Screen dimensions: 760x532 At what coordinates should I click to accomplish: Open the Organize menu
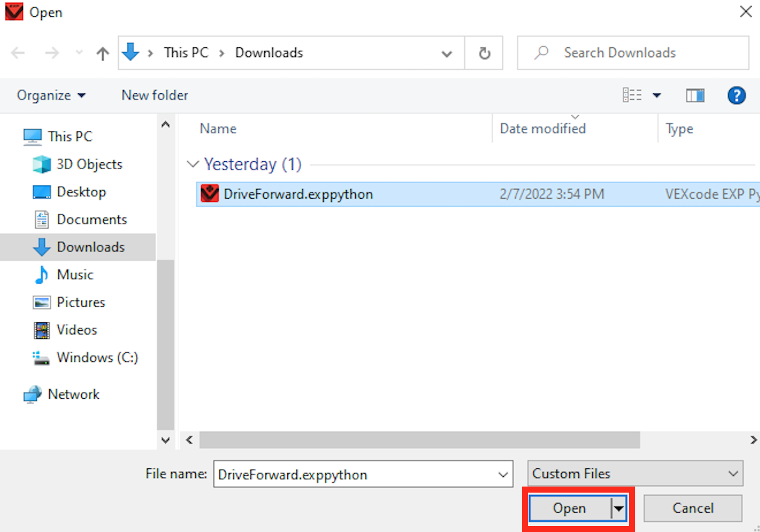[52, 95]
